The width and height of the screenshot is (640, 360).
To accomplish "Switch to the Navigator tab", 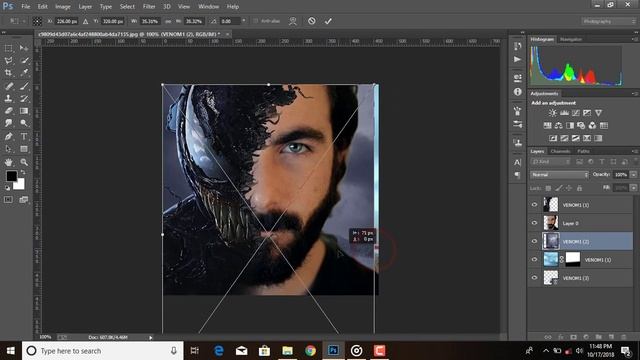I will pyautogui.click(x=571, y=39).
